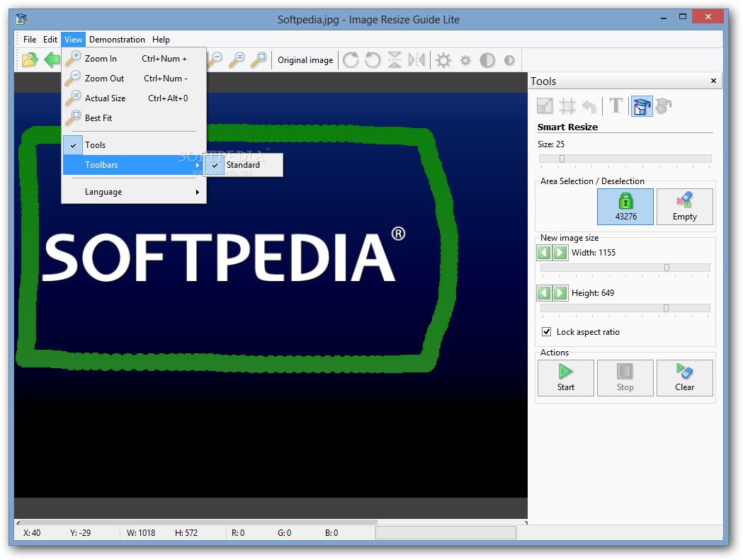Close the Tools panel with X

(x=713, y=81)
